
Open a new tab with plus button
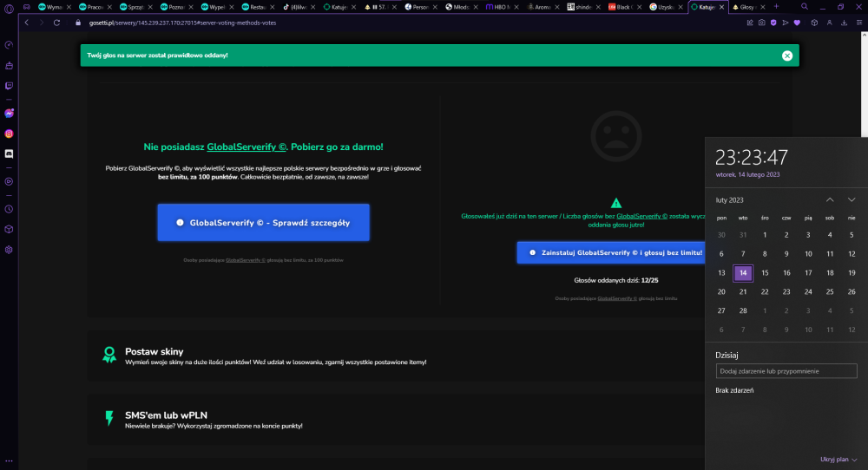pyautogui.click(x=776, y=7)
